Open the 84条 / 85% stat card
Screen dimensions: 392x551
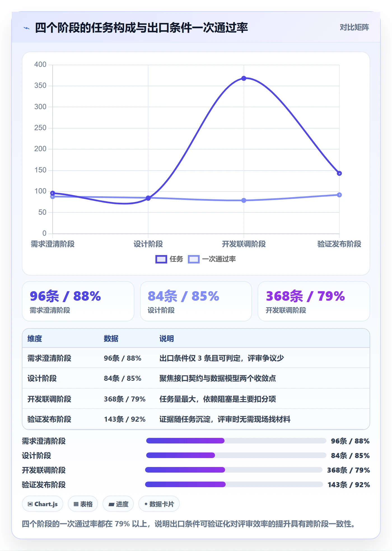tap(196, 301)
